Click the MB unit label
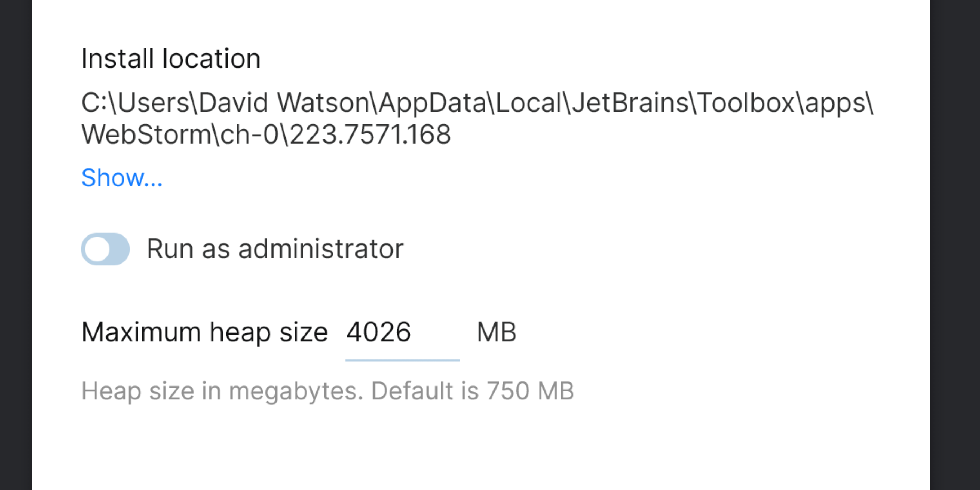 (497, 332)
